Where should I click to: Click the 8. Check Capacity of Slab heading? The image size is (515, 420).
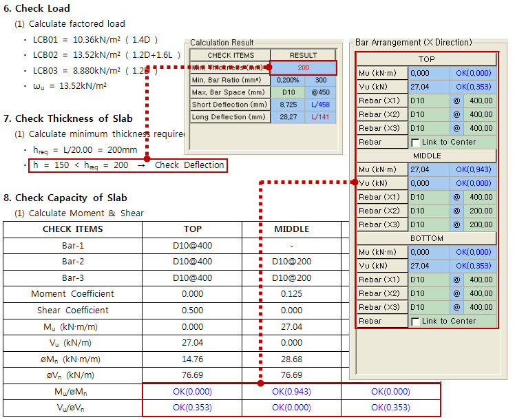tap(65, 198)
